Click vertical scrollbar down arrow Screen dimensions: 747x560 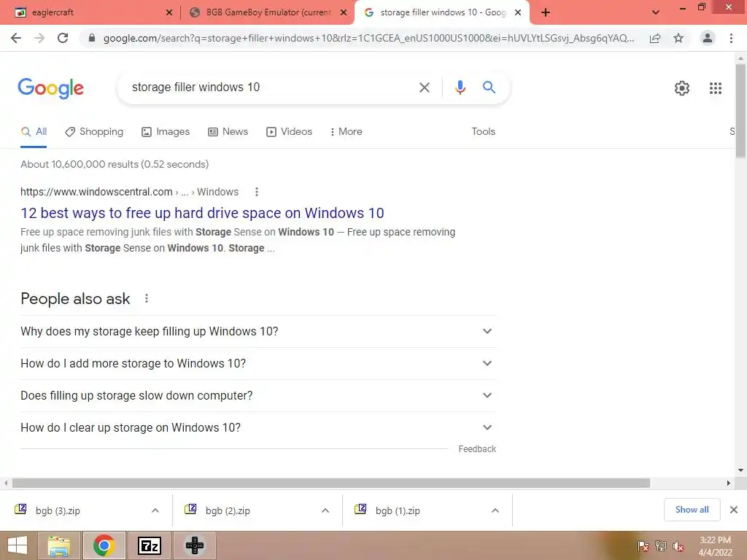pyautogui.click(x=740, y=470)
